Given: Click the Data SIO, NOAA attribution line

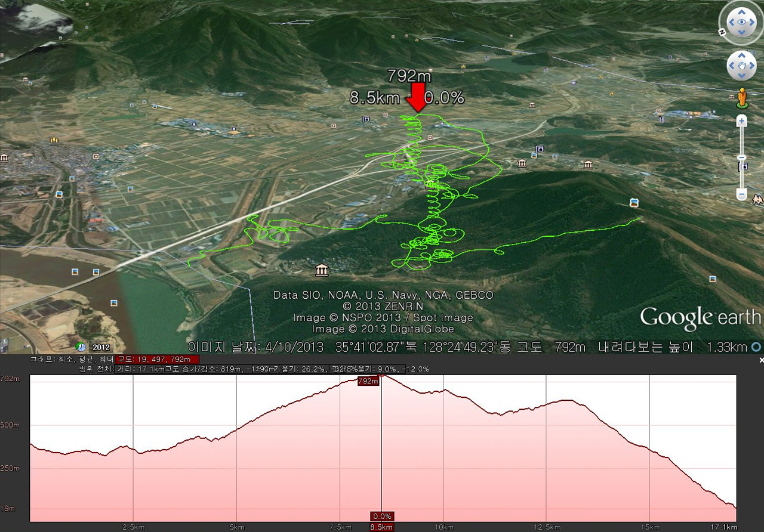Looking at the screenshot, I should [x=383, y=295].
